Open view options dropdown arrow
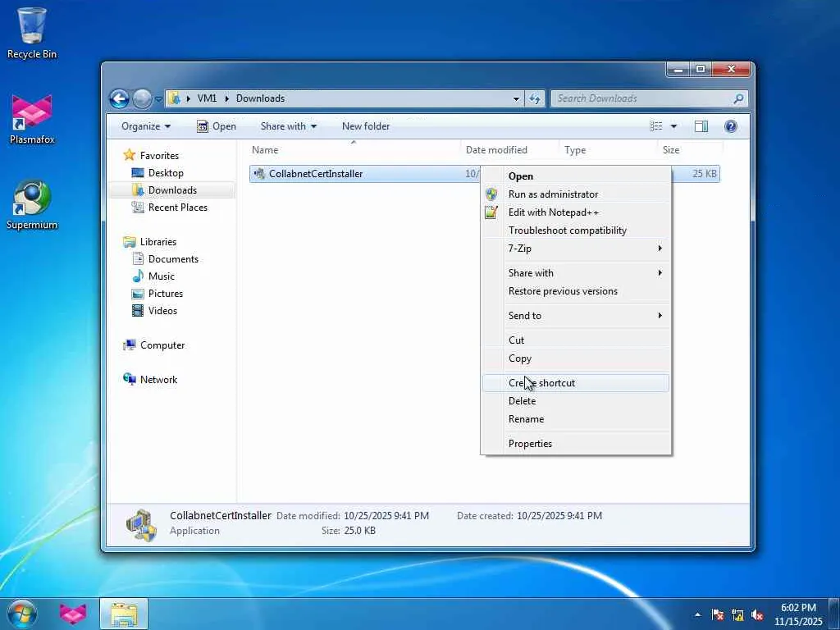840x630 pixels. (673, 126)
